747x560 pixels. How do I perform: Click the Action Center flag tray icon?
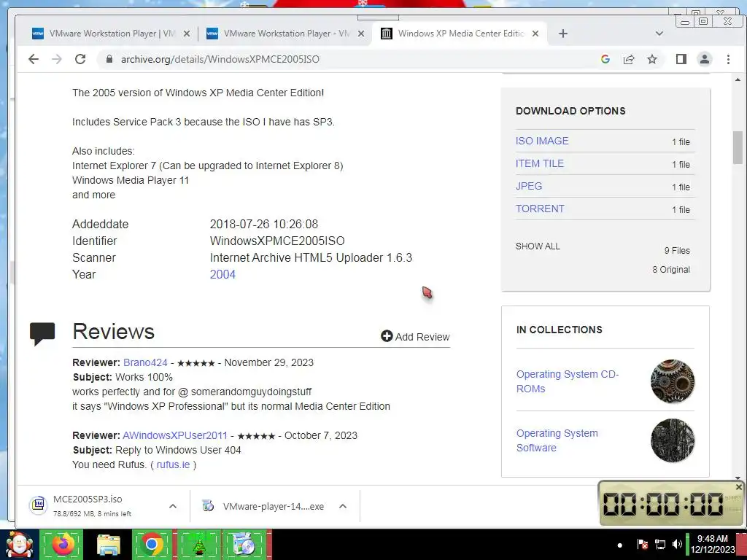(642, 544)
